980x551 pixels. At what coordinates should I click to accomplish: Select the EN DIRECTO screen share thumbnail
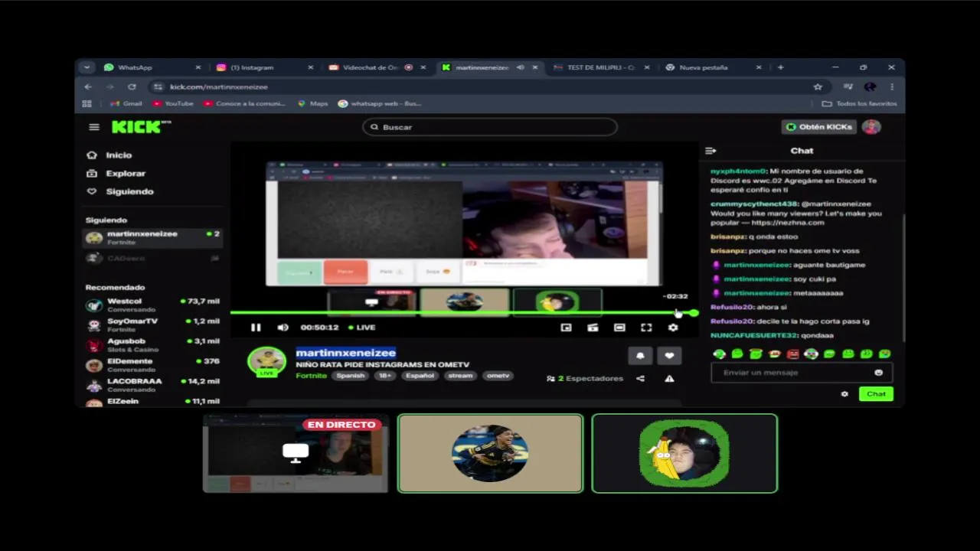(x=296, y=454)
